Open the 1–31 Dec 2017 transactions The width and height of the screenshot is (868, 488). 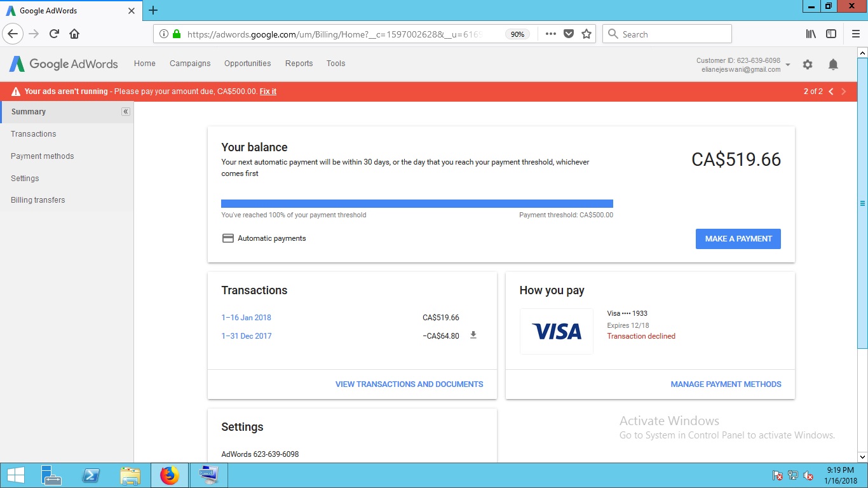(x=247, y=336)
